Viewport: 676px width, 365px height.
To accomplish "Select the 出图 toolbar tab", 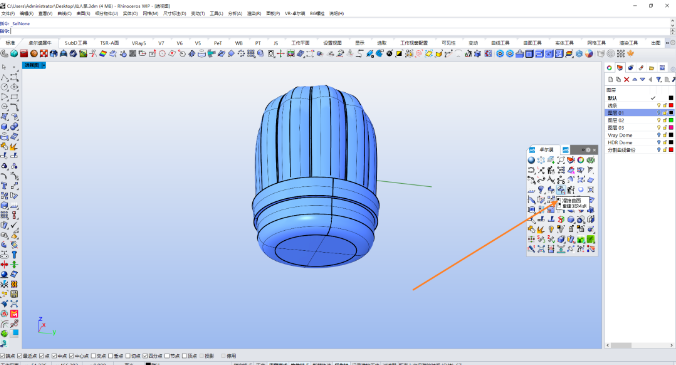I will pos(656,43).
